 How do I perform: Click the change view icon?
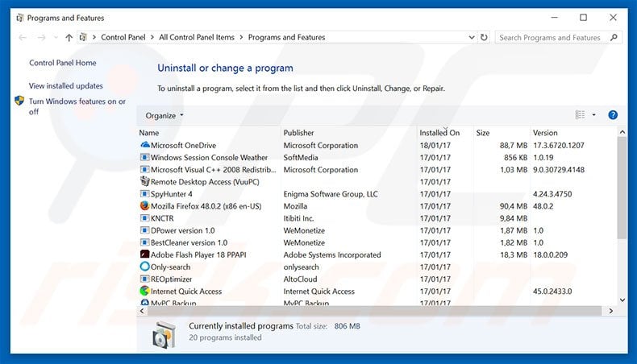point(580,115)
